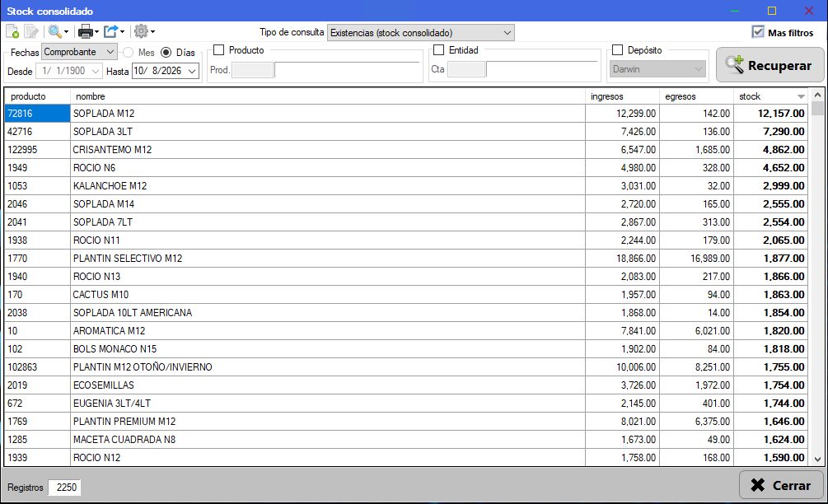Click the egresos value 16,989.00
828x504 pixels.
click(710, 258)
